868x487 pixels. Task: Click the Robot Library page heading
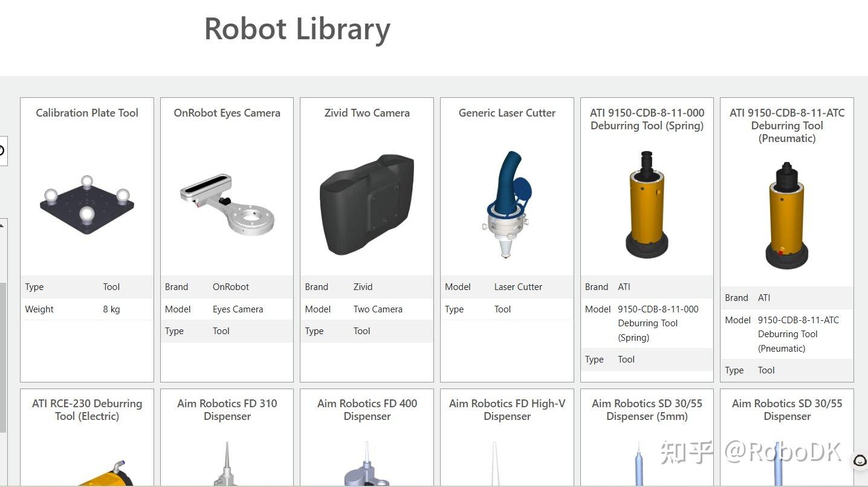point(297,28)
